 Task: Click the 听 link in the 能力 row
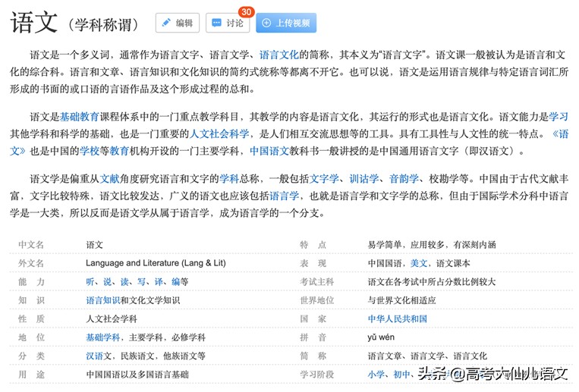[x=90, y=282]
